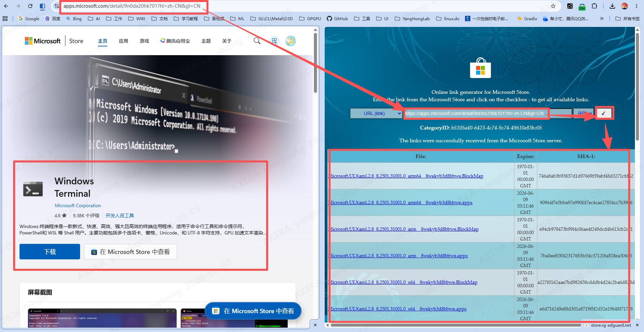The height and width of the screenshot is (332, 644).
Task: Click the search magnifier on Microsoft Store page
Action: point(257,41)
